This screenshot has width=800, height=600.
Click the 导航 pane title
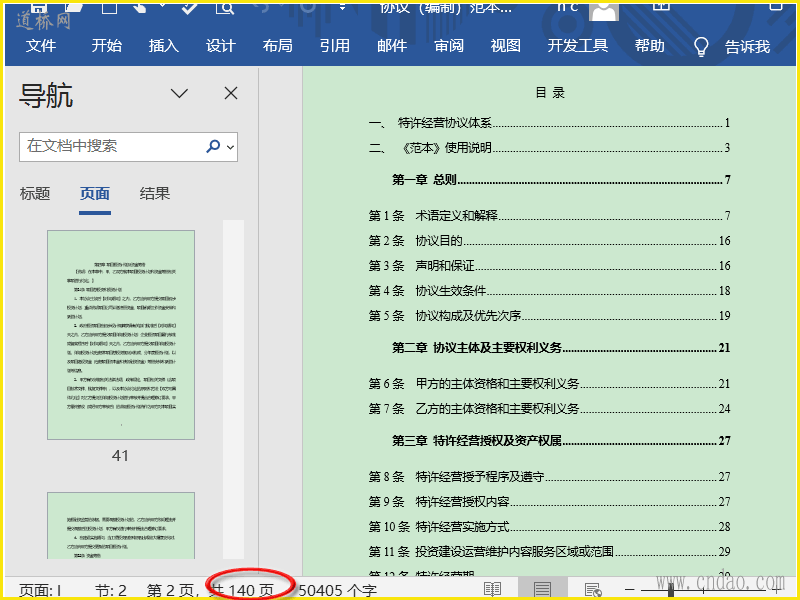(46, 95)
